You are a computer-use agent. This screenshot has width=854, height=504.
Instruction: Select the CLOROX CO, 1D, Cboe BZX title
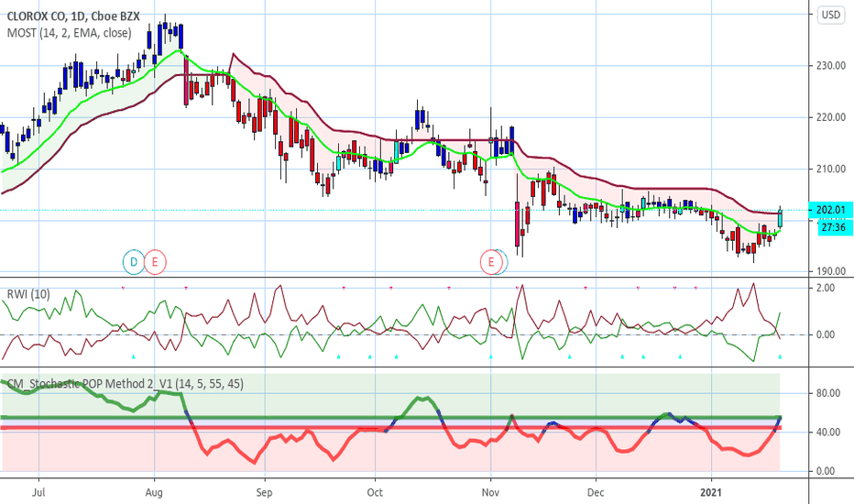pyautogui.click(x=73, y=16)
